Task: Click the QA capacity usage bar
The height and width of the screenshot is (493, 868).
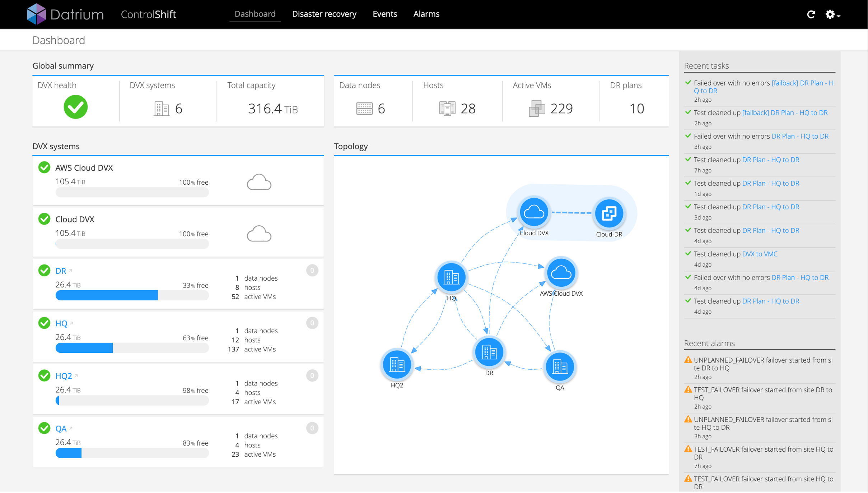Action: pos(132,453)
